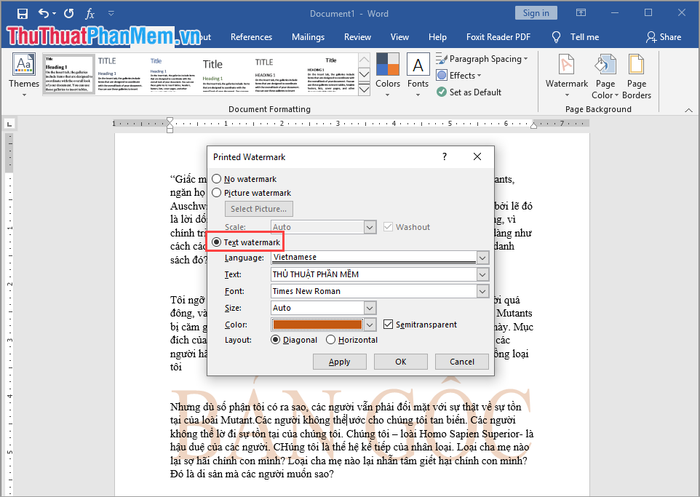
Task: Open the Themes gallery
Action: [24, 73]
